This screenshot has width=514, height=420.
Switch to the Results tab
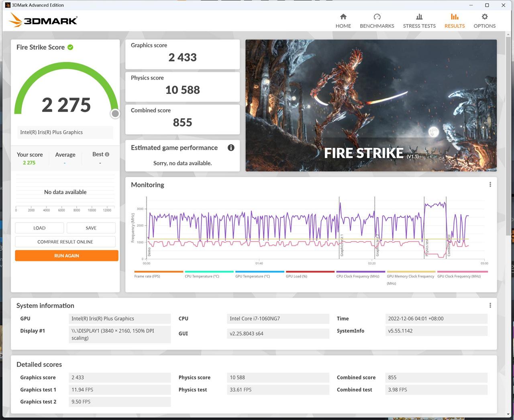tap(454, 20)
